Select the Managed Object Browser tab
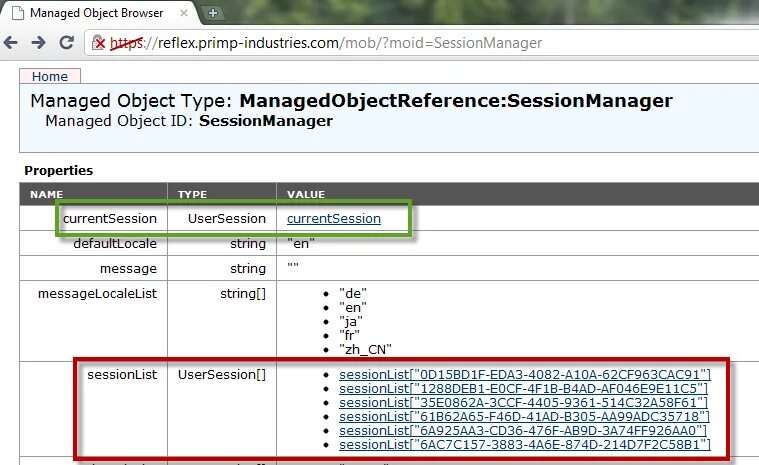The width and height of the screenshot is (759, 465). click(96, 13)
